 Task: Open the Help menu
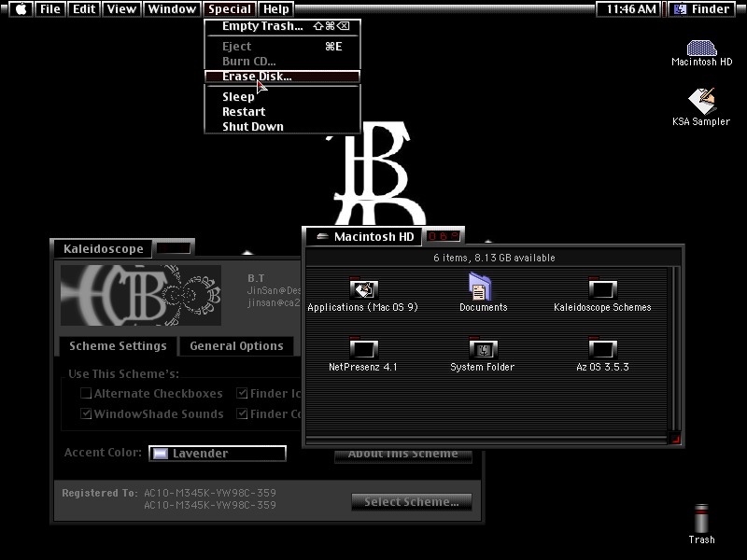(x=276, y=9)
